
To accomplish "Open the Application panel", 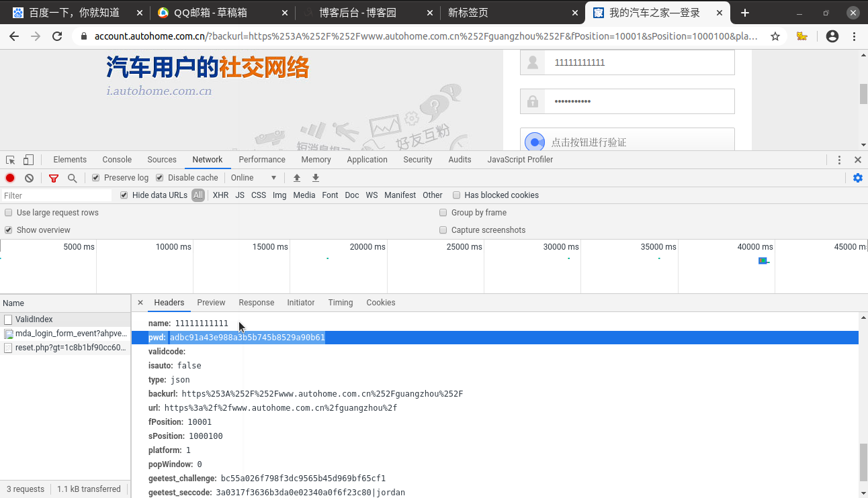I will pyautogui.click(x=367, y=160).
